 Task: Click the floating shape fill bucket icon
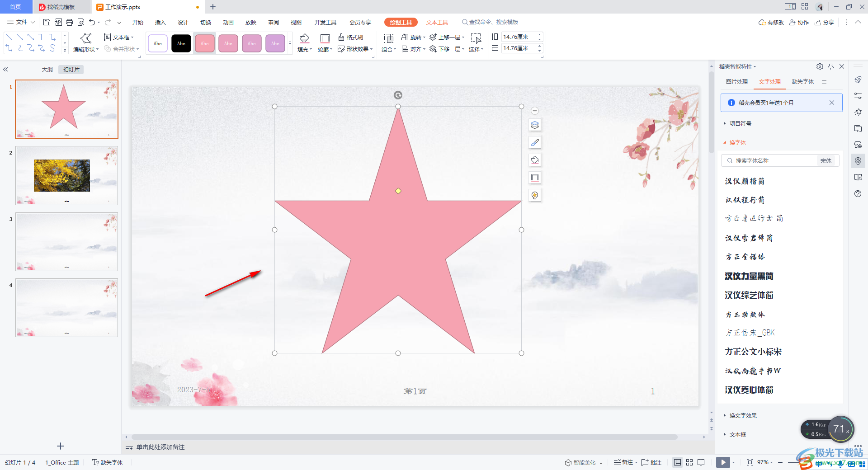(x=535, y=160)
